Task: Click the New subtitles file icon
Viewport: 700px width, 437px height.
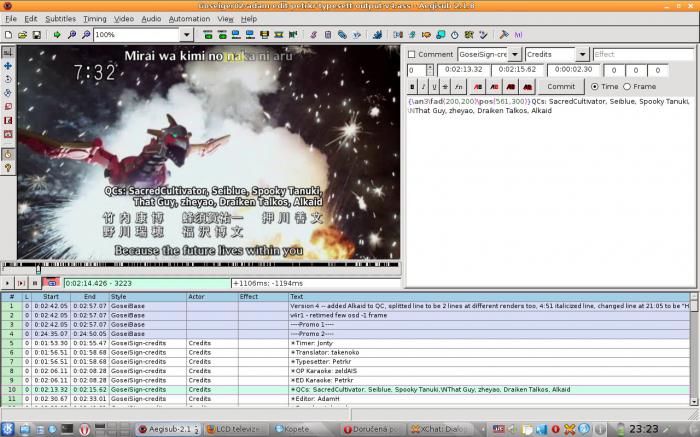Action: click(x=8, y=35)
